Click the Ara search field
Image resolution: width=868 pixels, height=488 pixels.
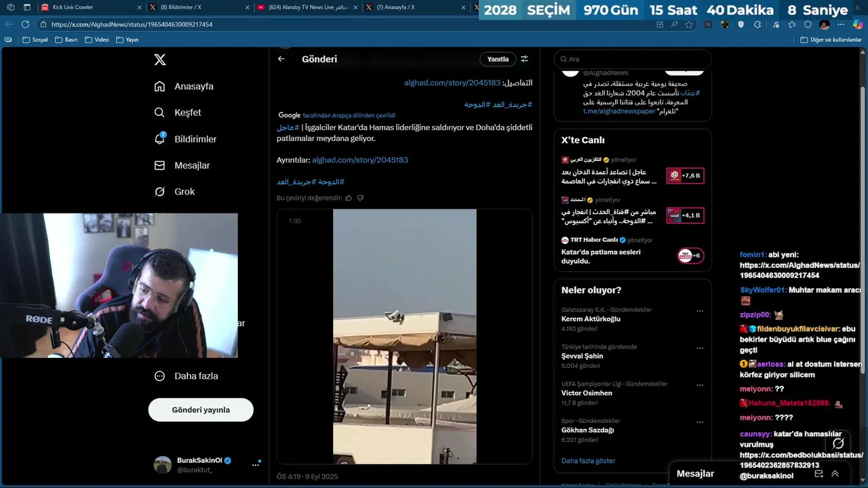(x=633, y=59)
